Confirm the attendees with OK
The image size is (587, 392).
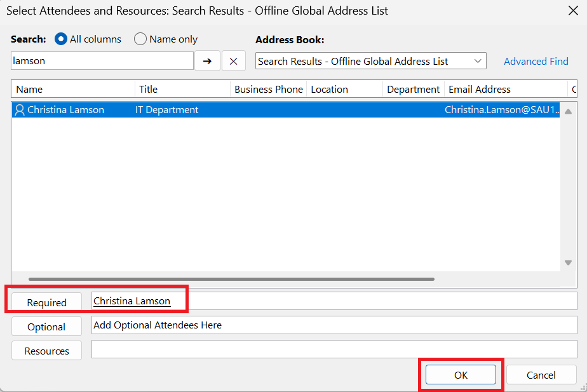pos(461,375)
